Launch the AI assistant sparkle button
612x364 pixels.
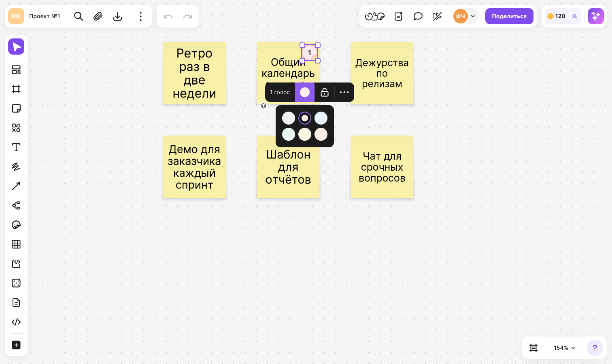596,16
